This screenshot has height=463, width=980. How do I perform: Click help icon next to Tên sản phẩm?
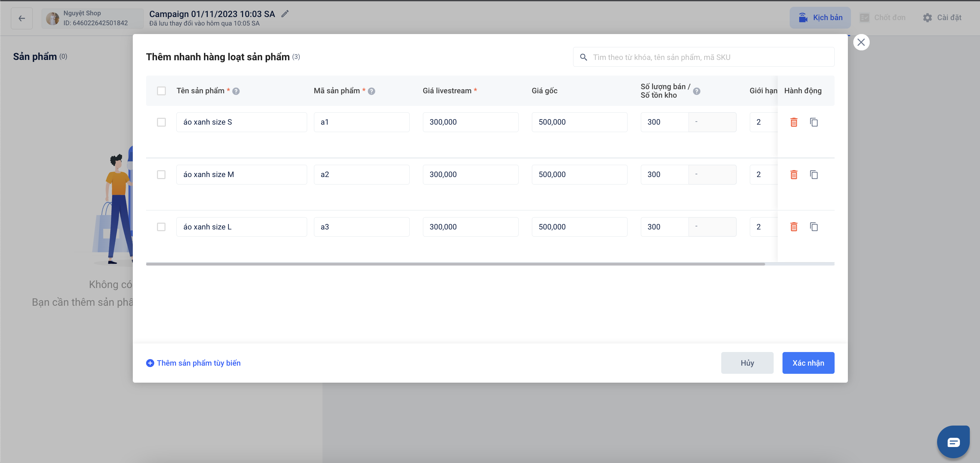236,91
